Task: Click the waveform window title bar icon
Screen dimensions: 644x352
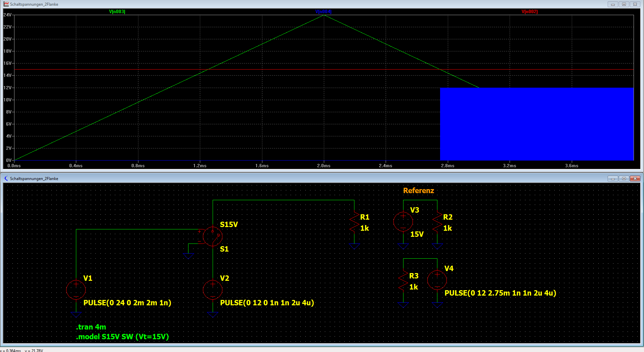Action: click(x=6, y=4)
